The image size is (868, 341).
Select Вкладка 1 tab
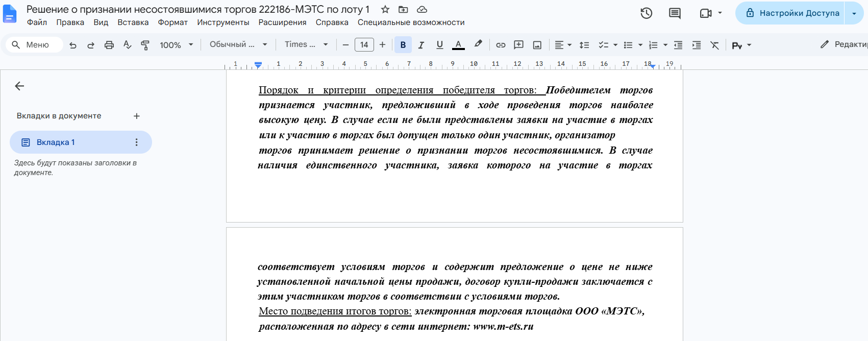point(81,142)
